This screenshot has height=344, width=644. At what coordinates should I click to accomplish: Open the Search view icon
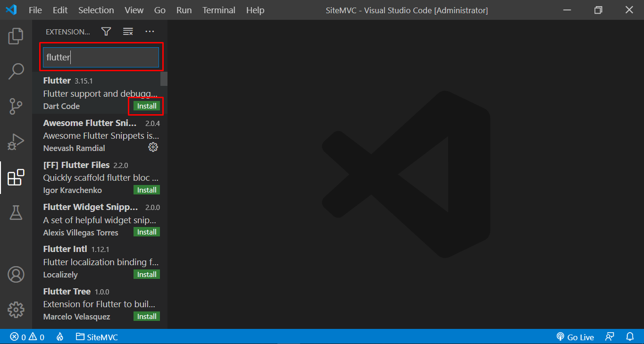[x=16, y=71]
